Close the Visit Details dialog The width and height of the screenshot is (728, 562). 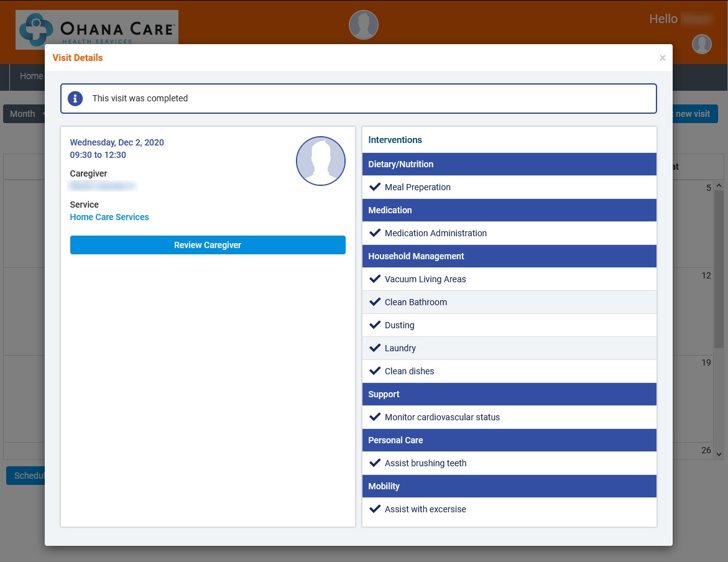(662, 58)
